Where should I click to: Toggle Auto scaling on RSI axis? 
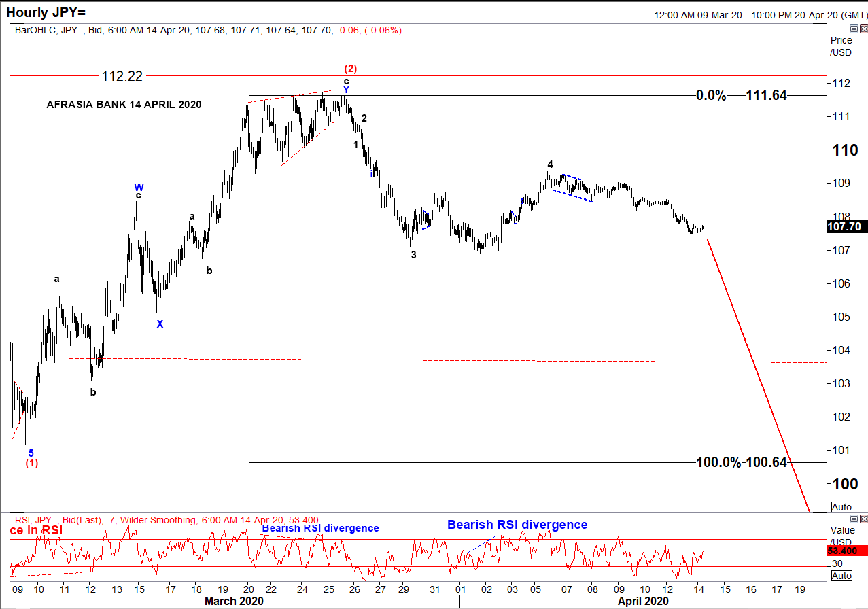pyautogui.click(x=841, y=576)
